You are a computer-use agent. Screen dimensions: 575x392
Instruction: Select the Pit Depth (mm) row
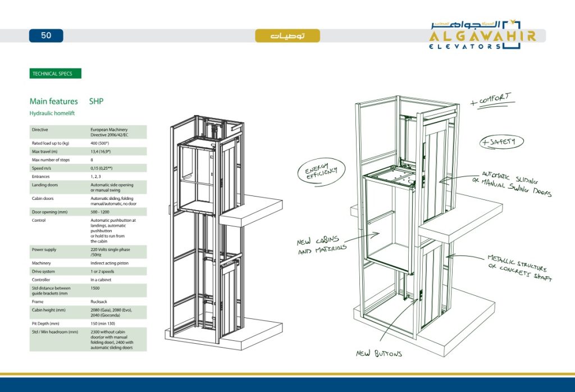point(88,323)
